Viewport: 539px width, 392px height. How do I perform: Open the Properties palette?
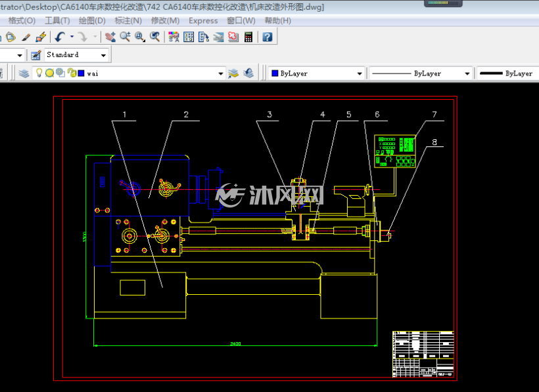pos(174,37)
